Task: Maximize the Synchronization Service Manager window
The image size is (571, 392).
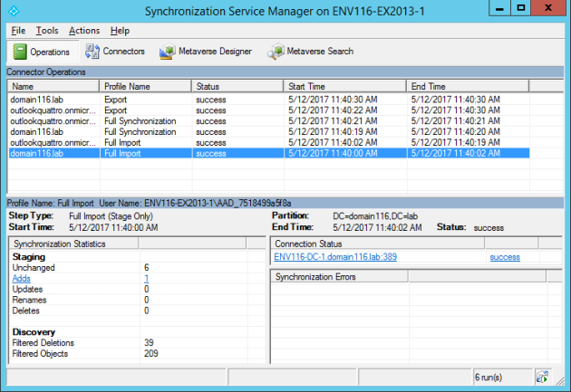Action: (x=521, y=7)
